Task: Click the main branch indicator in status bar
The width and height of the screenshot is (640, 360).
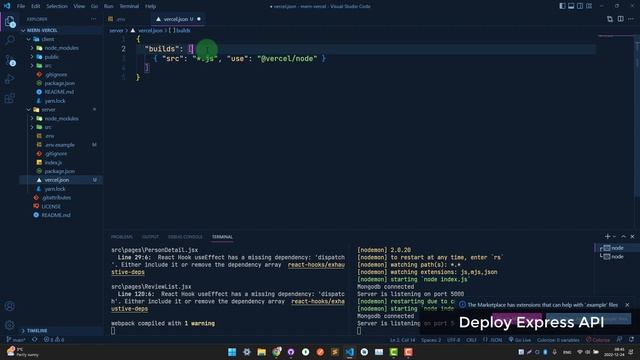Action: [16, 340]
